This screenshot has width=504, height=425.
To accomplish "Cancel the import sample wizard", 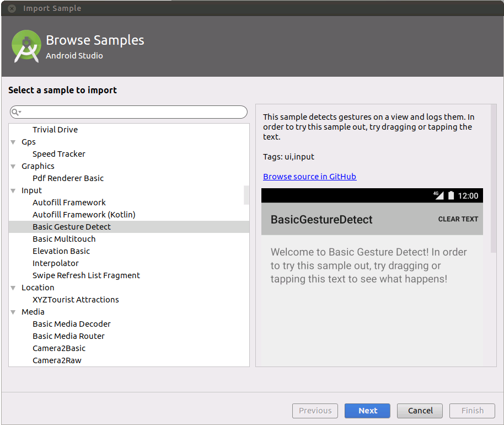I will 420,411.
